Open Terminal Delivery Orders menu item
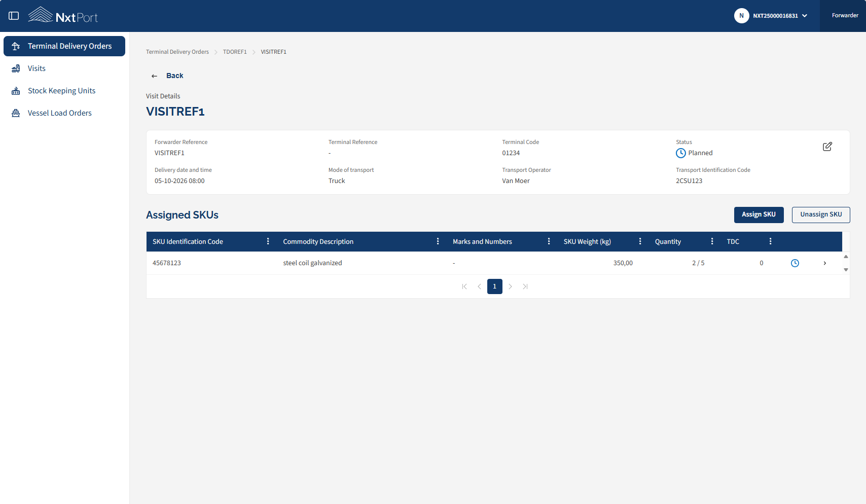Image resolution: width=866 pixels, height=504 pixels. [x=64, y=46]
